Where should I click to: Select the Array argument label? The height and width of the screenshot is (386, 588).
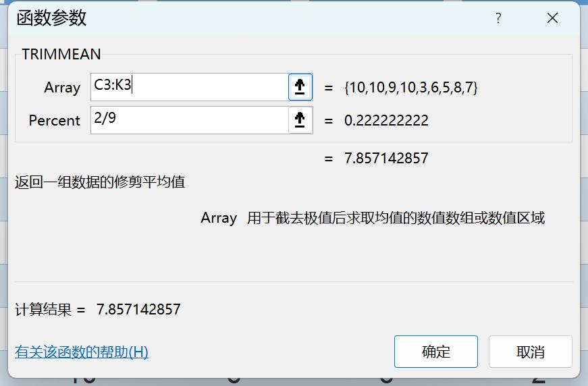tap(62, 87)
